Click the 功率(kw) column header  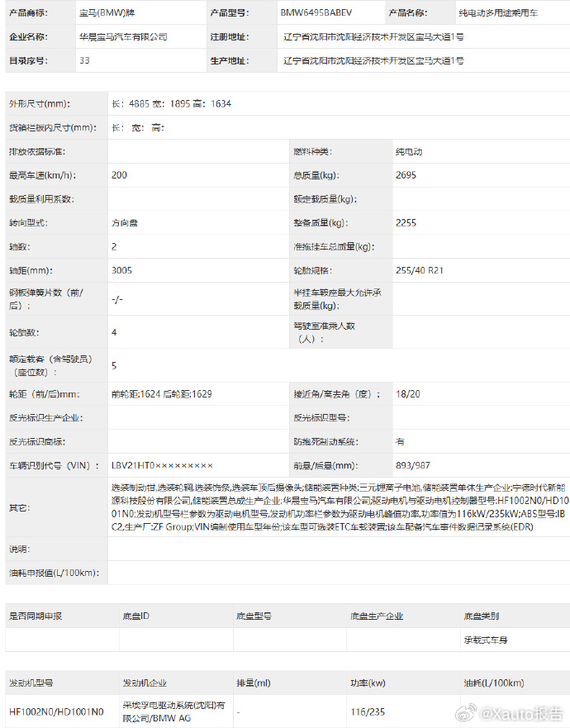pos(368,683)
